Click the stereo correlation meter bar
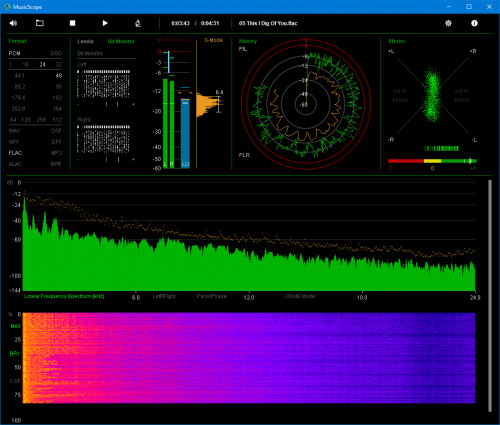500x425 pixels. pyautogui.click(x=432, y=161)
